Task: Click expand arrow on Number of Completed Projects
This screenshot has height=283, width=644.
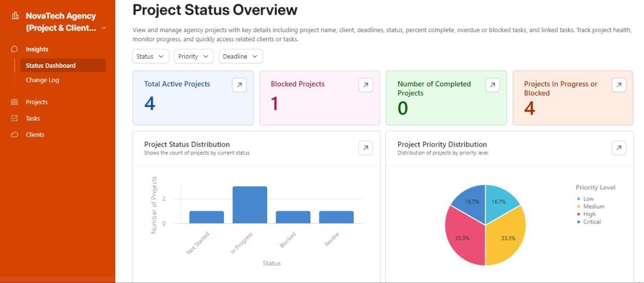Action: pyautogui.click(x=493, y=85)
